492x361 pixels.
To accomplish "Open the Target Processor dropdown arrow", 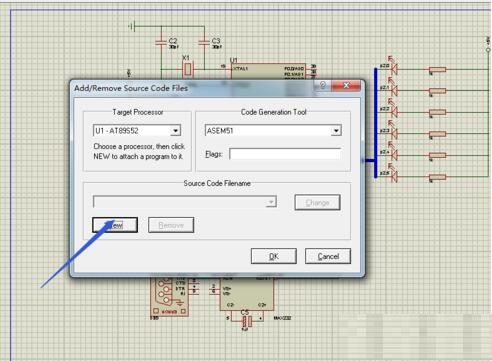I will pos(176,131).
